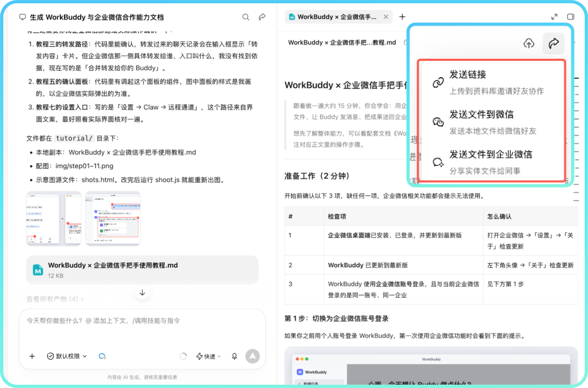Click the document outline markers on right edge
The image size is (588, 388).
pos(577,140)
